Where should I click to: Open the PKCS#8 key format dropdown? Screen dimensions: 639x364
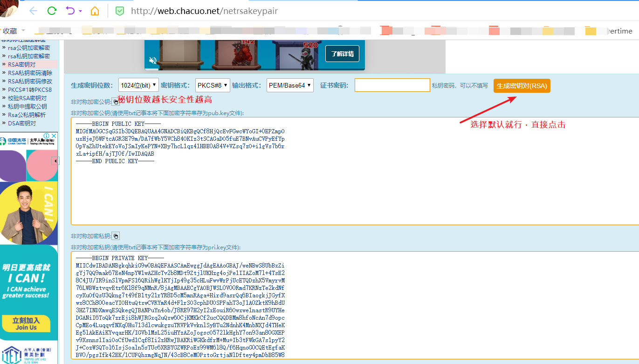click(213, 85)
